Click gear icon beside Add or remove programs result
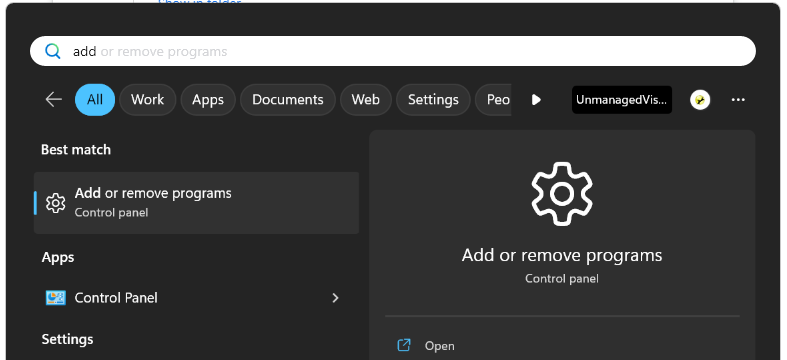 click(x=55, y=203)
